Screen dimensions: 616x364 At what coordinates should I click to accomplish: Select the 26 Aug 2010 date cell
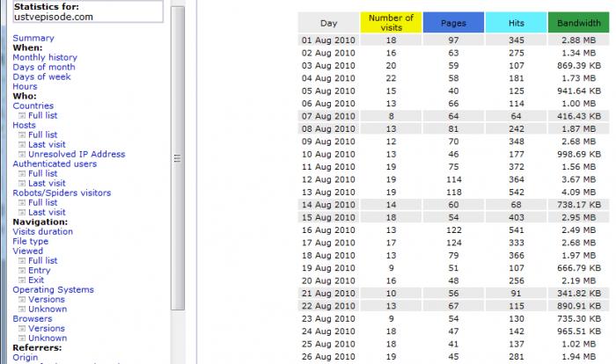click(x=328, y=357)
